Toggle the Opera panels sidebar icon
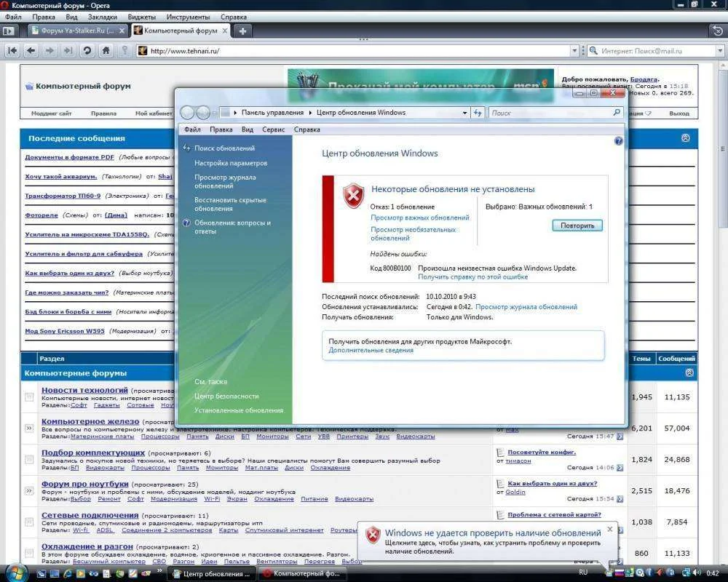Image resolution: width=728 pixels, height=582 pixels. (8, 31)
